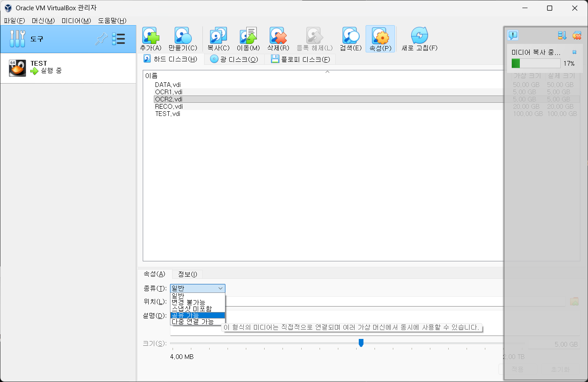Click the 만들기(C) create disk icon
588x382 pixels.
tap(183, 36)
